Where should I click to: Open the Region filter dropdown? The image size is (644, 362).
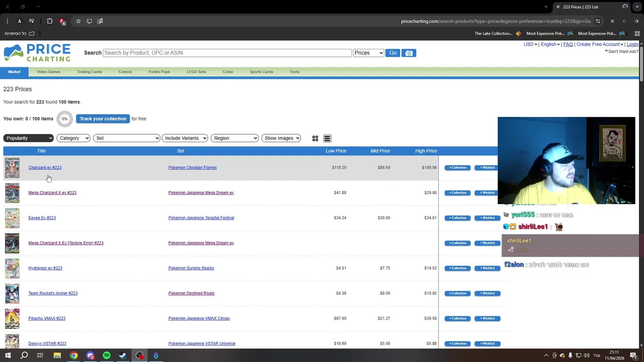(234, 138)
